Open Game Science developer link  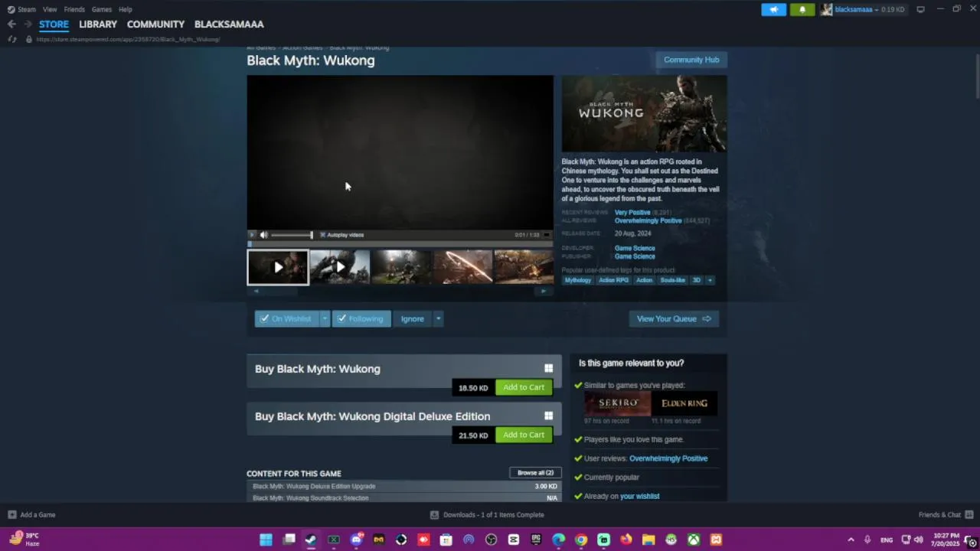635,248
